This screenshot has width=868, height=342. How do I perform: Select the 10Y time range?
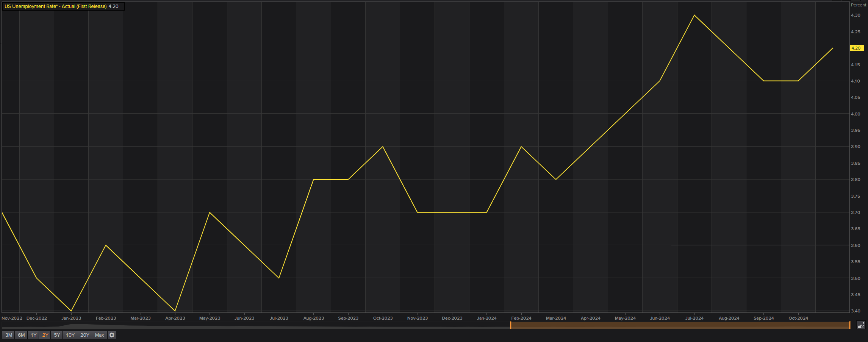70,335
